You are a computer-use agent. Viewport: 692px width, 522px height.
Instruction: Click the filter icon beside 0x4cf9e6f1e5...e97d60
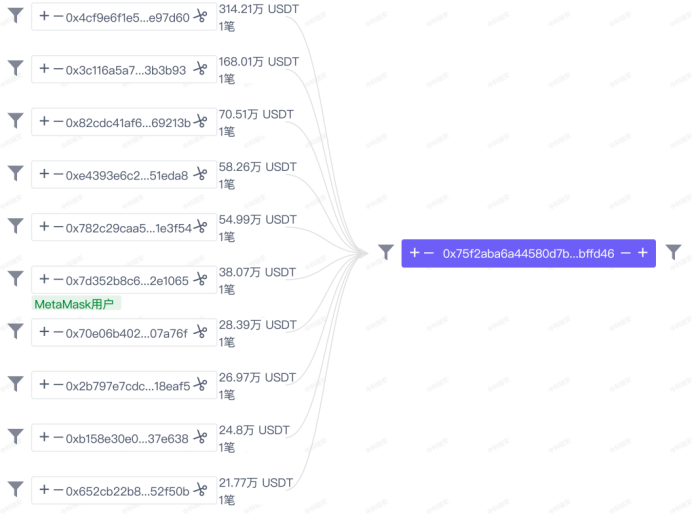(x=15, y=15)
